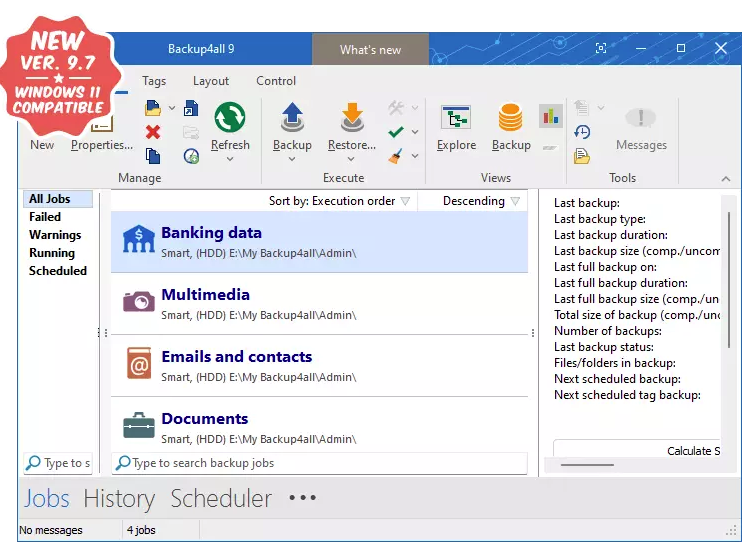Open the Sort by Execution order dropdown
The image size is (747, 551).
tap(339, 201)
